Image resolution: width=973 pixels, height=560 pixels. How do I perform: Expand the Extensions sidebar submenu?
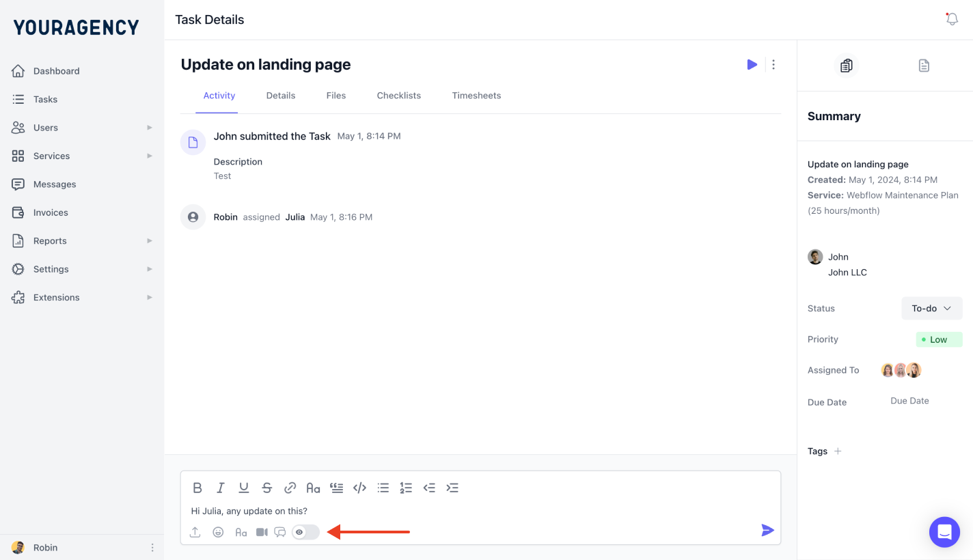click(150, 298)
